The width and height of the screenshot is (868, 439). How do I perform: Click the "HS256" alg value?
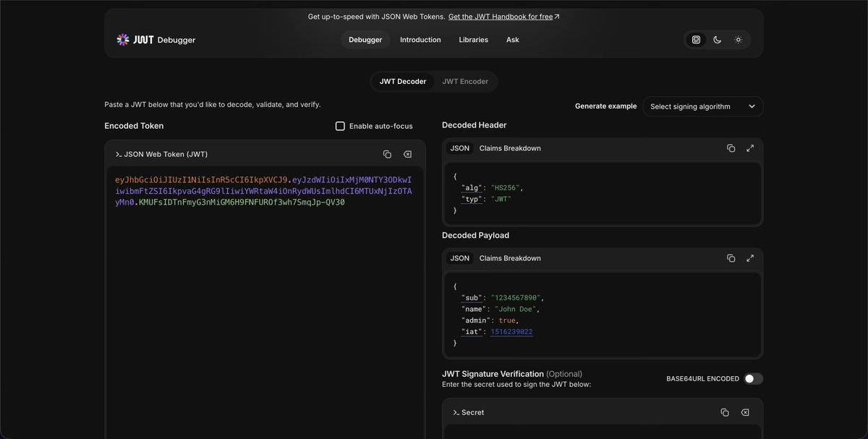tap(505, 187)
